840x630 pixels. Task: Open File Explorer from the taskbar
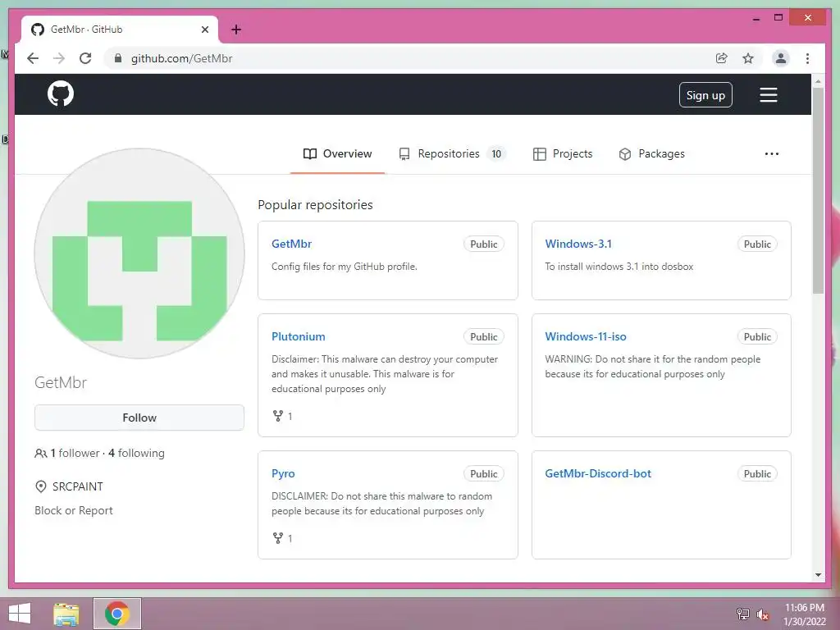point(66,614)
